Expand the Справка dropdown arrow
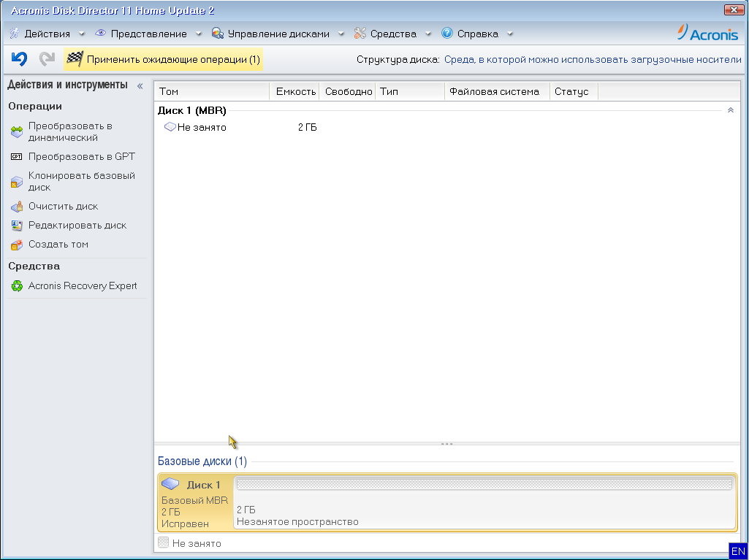This screenshot has width=749, height=560. pos(510,34)
